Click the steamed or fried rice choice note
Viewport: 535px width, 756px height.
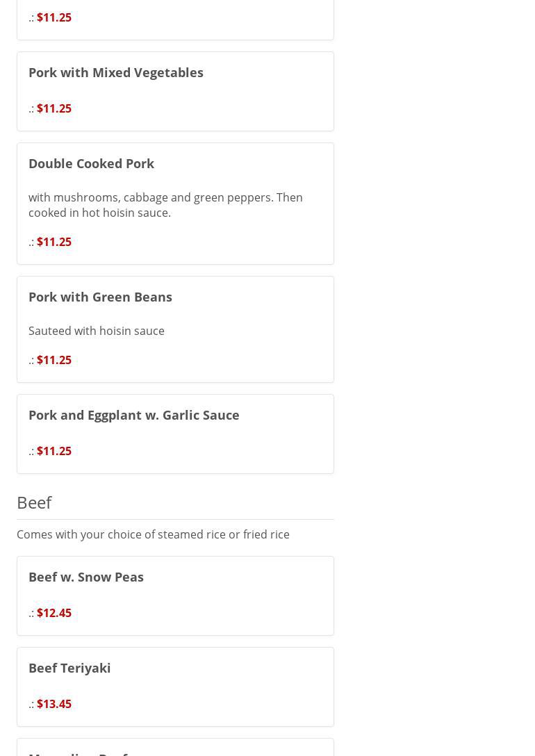coord(153,534)
